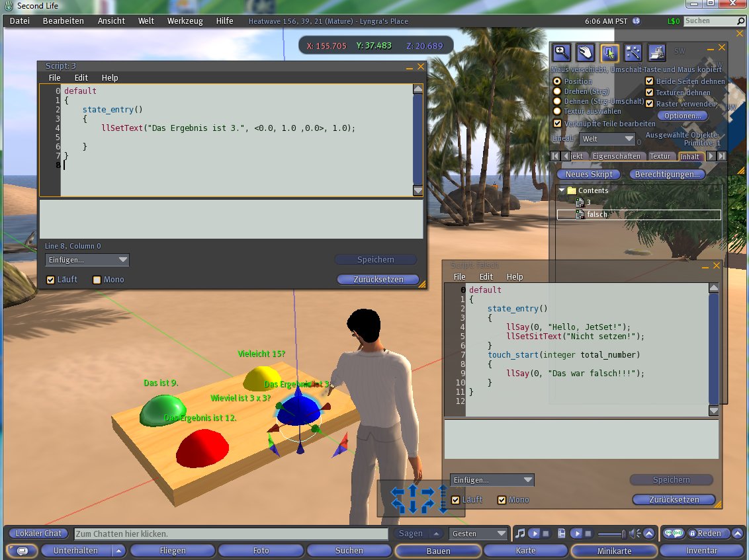Collapse the Contents folder tree
The height and width of the screenshot is (560, 749).
562,190
